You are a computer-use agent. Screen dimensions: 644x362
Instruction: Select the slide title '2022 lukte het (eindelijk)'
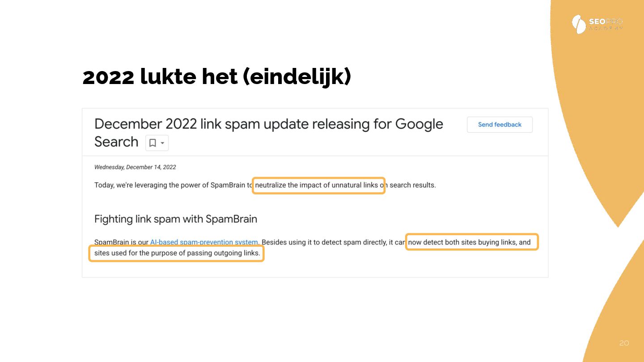tap(217, 77)
